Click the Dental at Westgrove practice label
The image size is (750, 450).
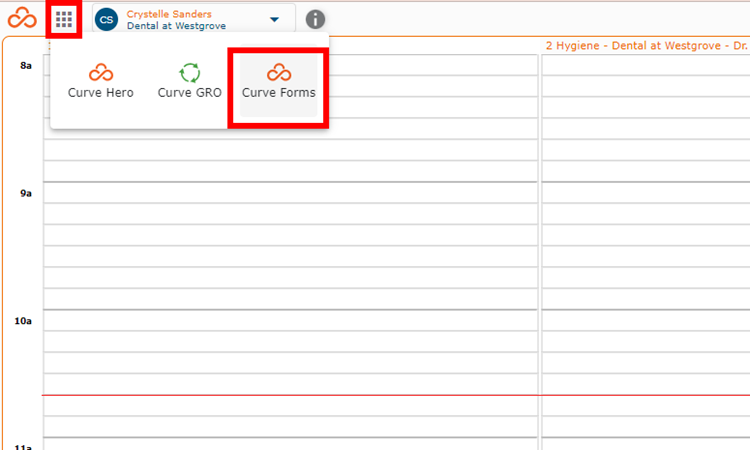point(176,26)
